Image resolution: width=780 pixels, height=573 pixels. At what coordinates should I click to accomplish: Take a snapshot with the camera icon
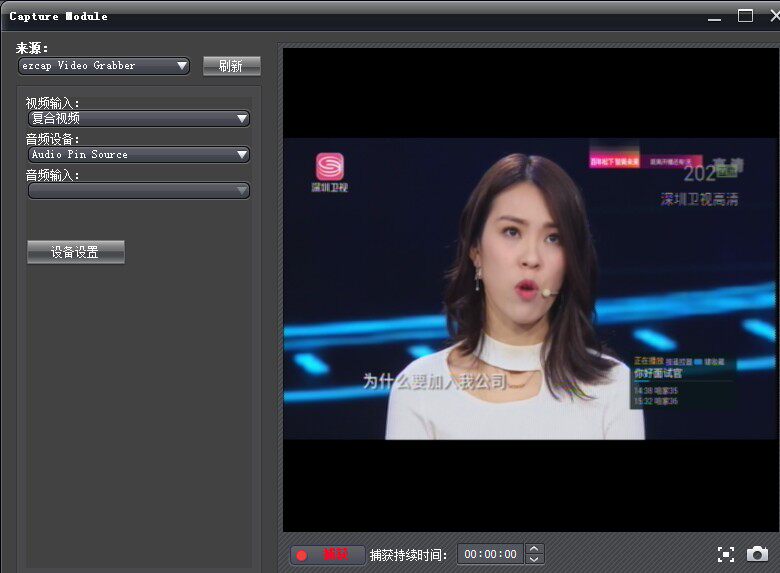pyautogui.click(x=757, y=554)
